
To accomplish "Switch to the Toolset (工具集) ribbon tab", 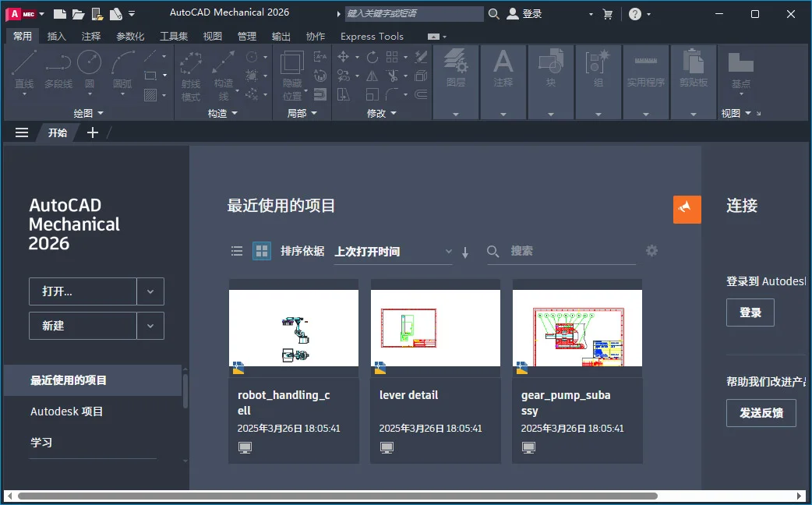I will [x=174, y=37].
